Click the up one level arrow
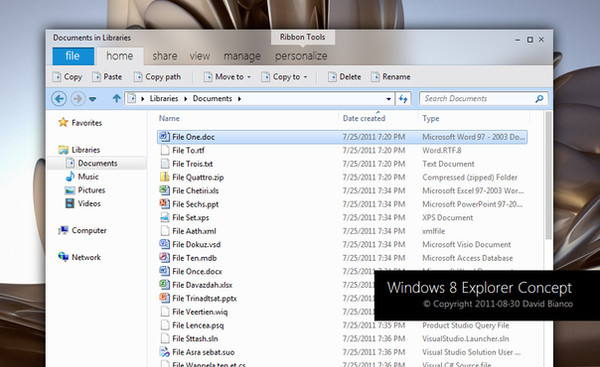 point(117,98)
